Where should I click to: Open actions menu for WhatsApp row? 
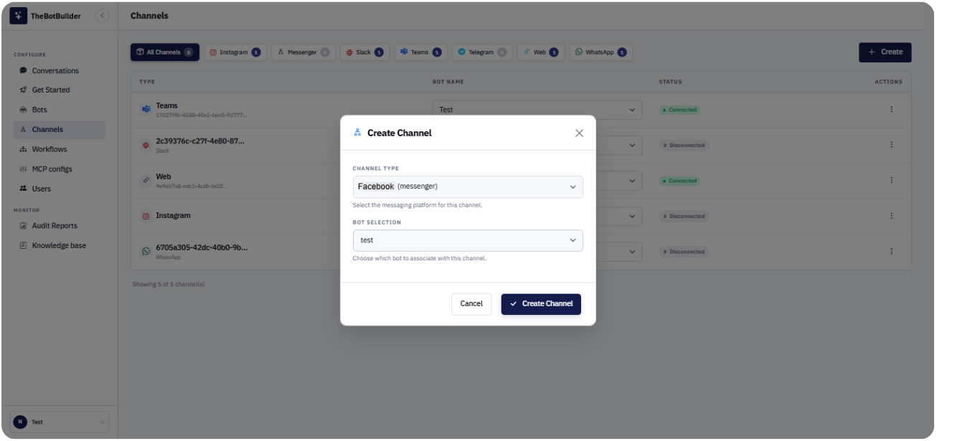(892, 252)
